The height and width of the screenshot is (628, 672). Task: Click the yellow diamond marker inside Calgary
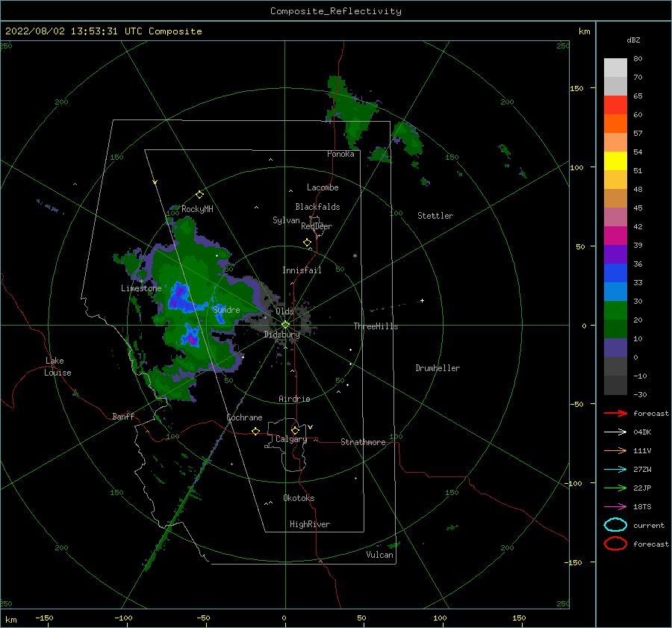(295, 430)
